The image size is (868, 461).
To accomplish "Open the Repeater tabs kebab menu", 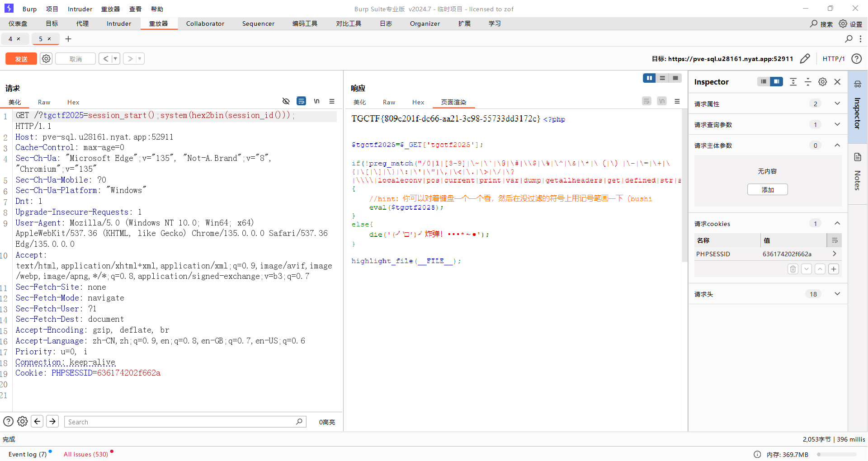I will (860, 39).
